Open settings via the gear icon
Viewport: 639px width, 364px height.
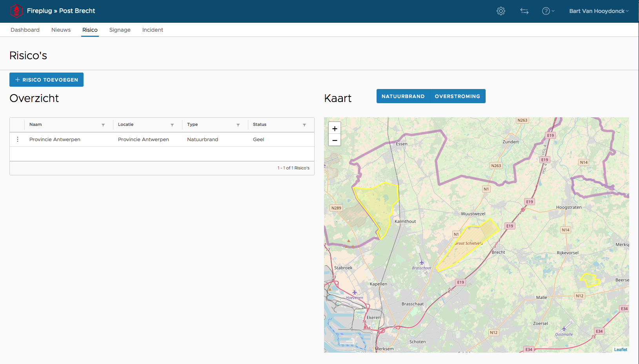click(x=501, y=11)
